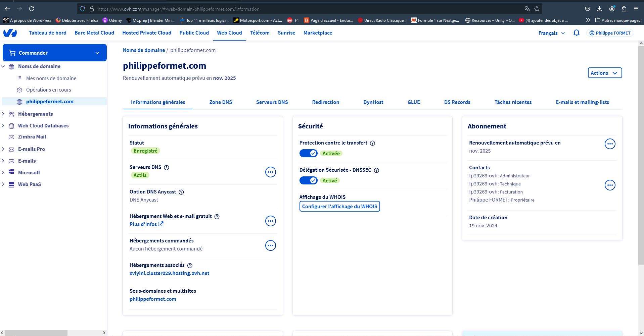Open the Actions dropdown
The height and width of the screenshot is (336, 644).
pyautogui.click(x=604, y=73)
